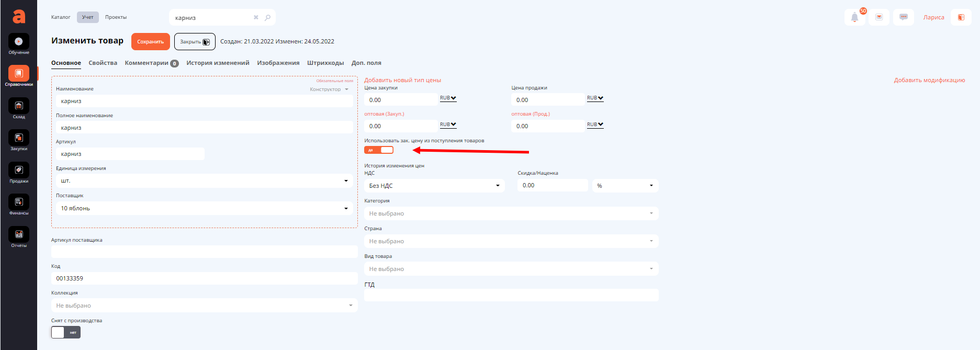This screenshot has height=350, width=980.
Task: Click the Сохранить button
Action: (150, 42)
